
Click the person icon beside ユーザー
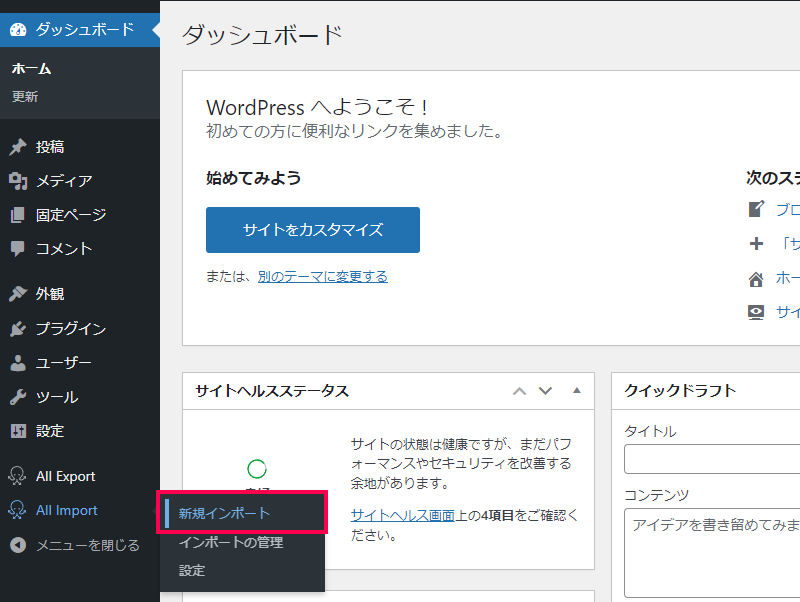[18, 363]
